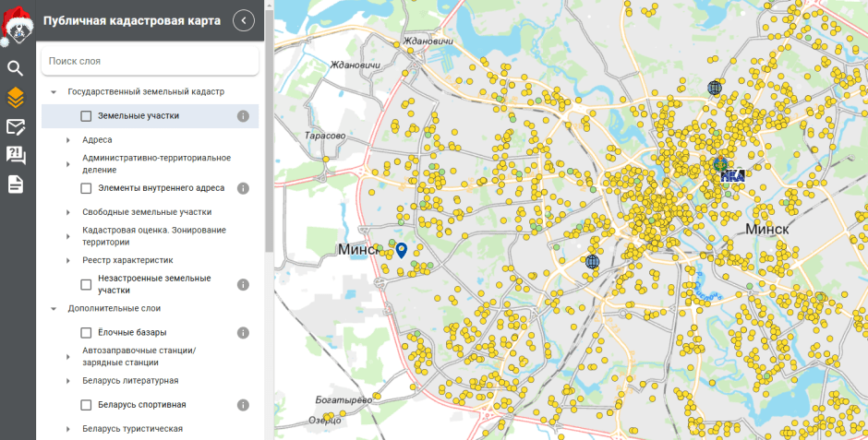868x440 pixels.
Task: Expand the Адреса tree group
Action: point(68,140)
